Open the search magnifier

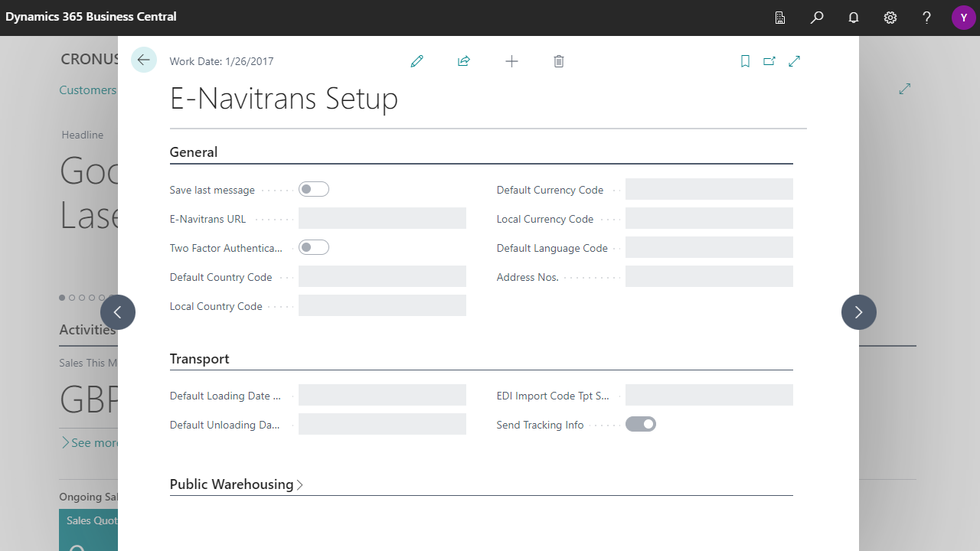coord(817,18)
